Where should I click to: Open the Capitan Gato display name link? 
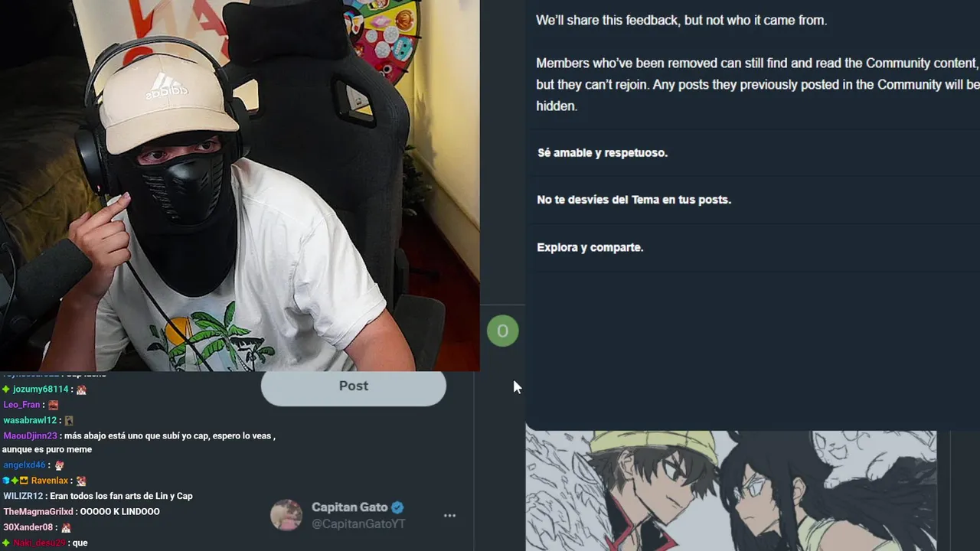(350, 507)
